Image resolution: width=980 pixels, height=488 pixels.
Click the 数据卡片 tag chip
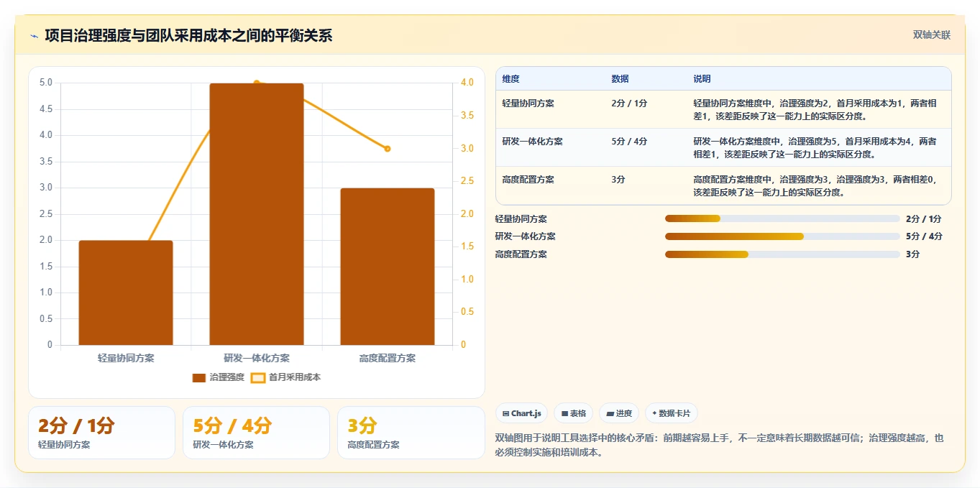point(671,413)
